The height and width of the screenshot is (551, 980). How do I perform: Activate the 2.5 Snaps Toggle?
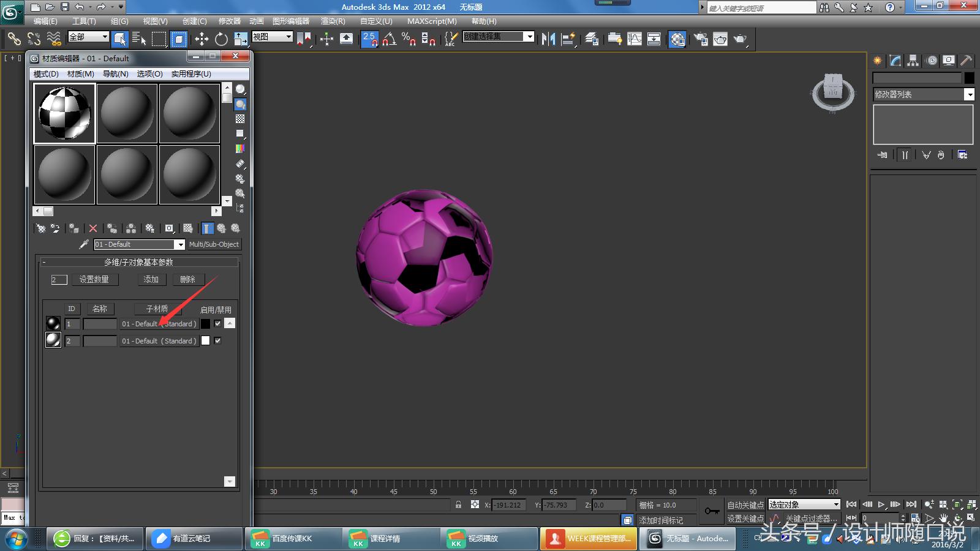click(370, 38)
